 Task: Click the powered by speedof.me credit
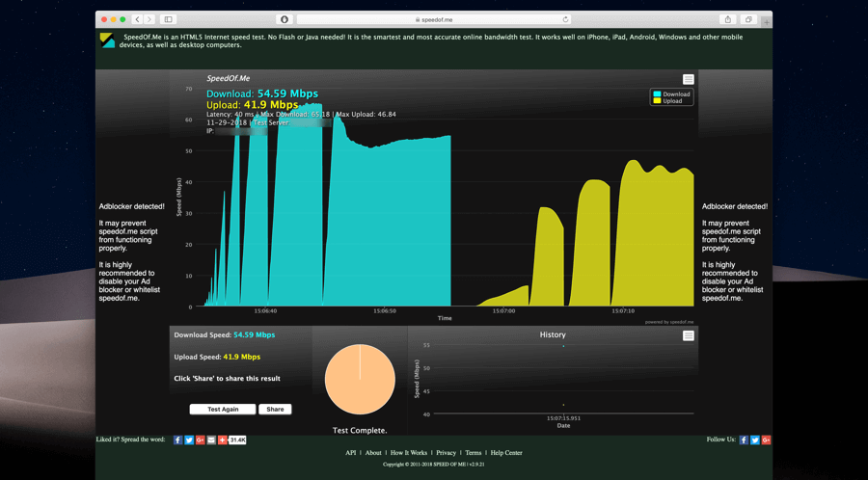tap(668, 322)
